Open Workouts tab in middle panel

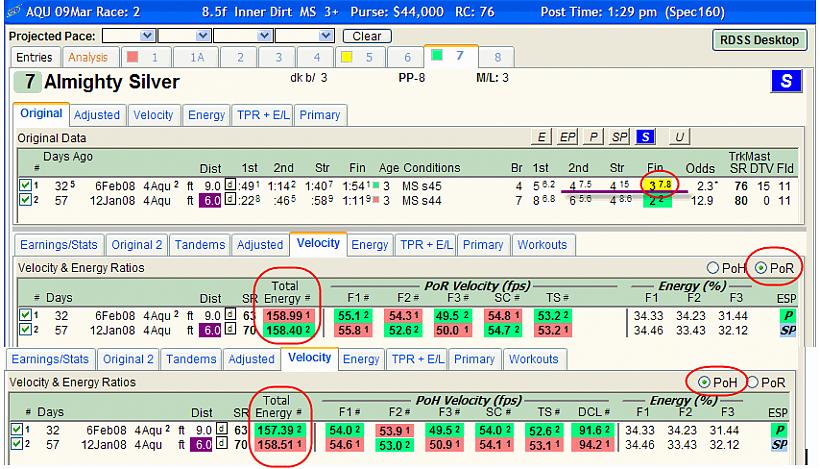pos(542,245)
